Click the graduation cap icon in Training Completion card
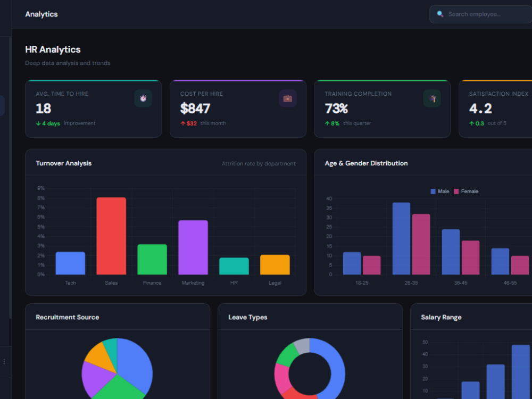 coord(432,98)
